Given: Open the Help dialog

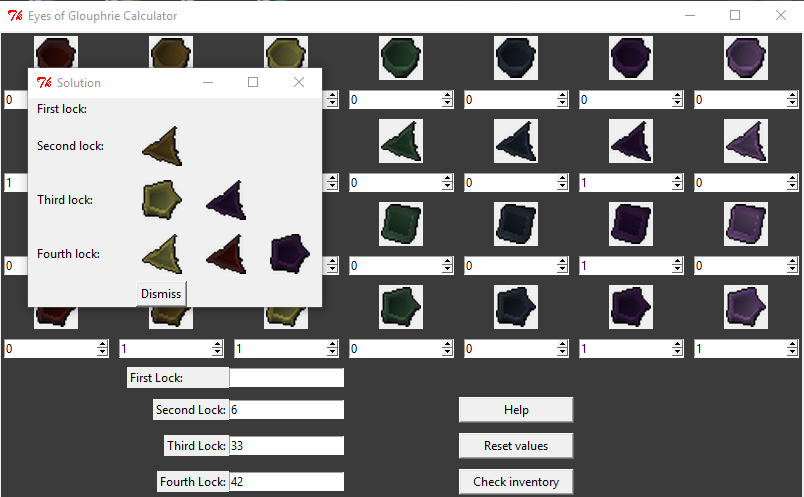Looking at the screenshot, I should click(x=516, y=410).
